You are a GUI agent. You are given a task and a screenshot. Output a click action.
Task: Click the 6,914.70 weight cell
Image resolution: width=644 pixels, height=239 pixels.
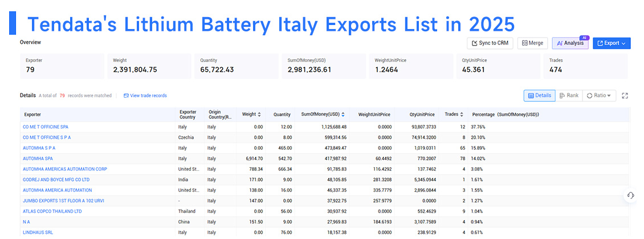pos(253,159)
